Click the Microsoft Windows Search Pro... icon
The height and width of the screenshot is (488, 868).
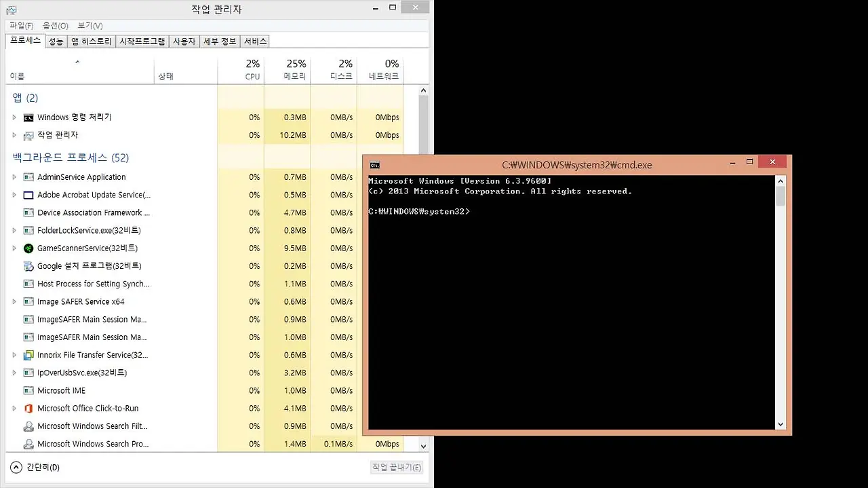pyautogui.click(x=28, y=444)
